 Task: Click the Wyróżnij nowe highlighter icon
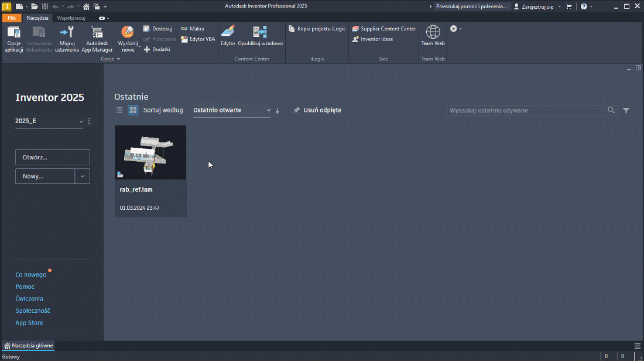[x=127, y=32]
